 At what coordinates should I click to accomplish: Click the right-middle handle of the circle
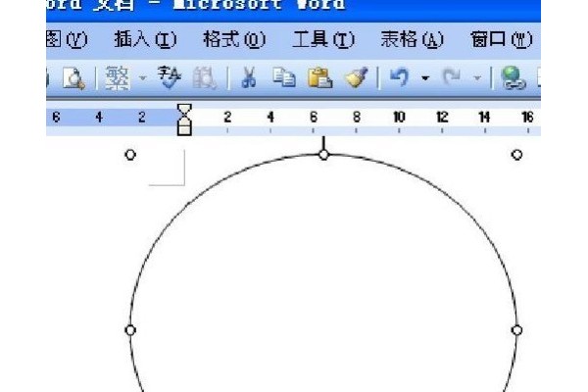point(517,330)
